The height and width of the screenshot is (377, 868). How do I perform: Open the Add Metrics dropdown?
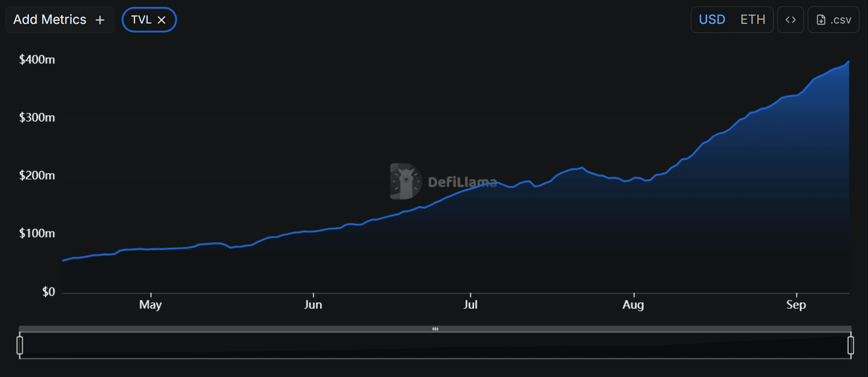(50, 20)
